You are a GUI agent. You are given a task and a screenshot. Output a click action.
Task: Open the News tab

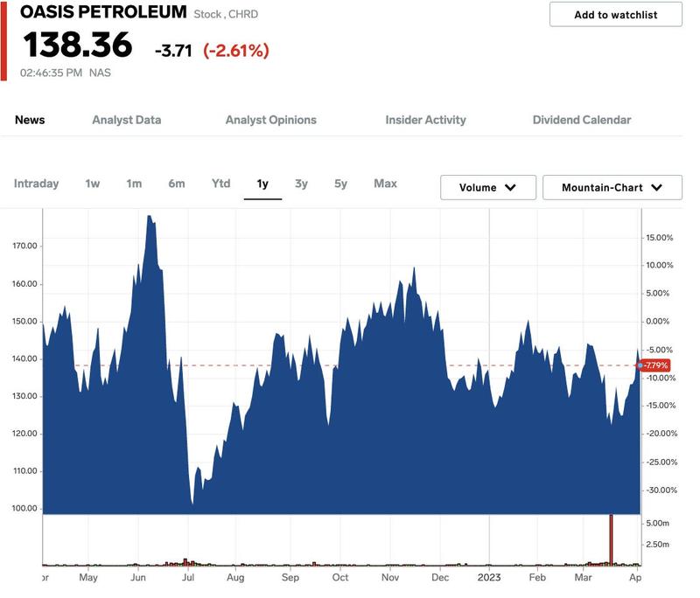point(30,120)
